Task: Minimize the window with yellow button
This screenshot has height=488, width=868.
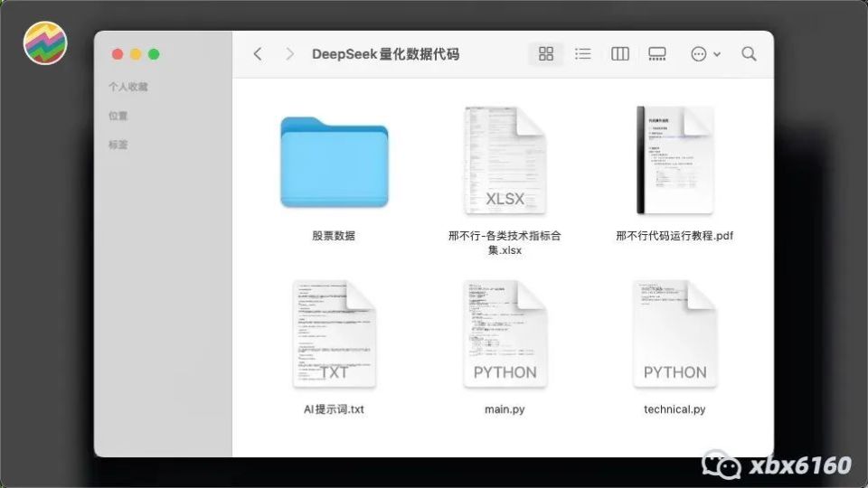Action: [136, 54]
